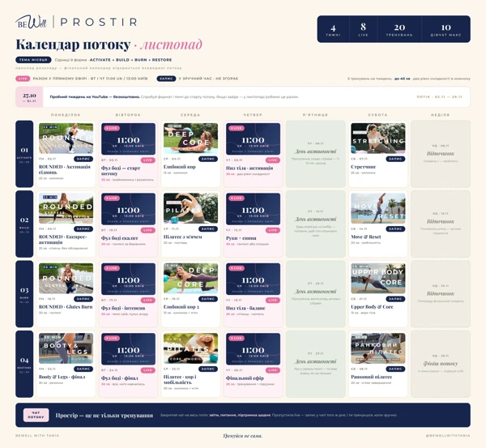Viewport: 486px width, 448px height.
Task: Click 'Booty & Legs · фінал' title
Action: (x=62, y=377)
